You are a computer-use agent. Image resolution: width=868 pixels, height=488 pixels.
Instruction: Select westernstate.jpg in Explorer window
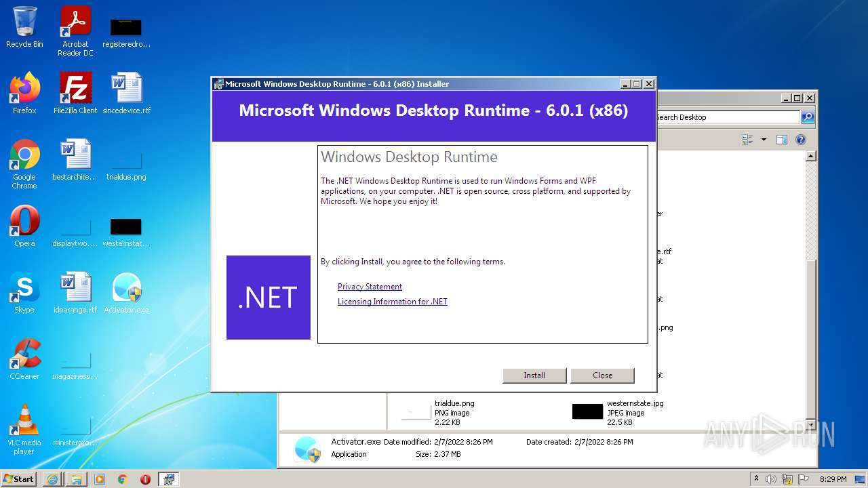pyautogui.click(x=617, y=412)
